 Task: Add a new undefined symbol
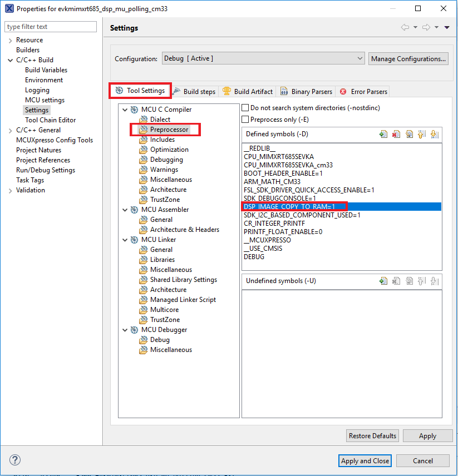pos(383,281)
